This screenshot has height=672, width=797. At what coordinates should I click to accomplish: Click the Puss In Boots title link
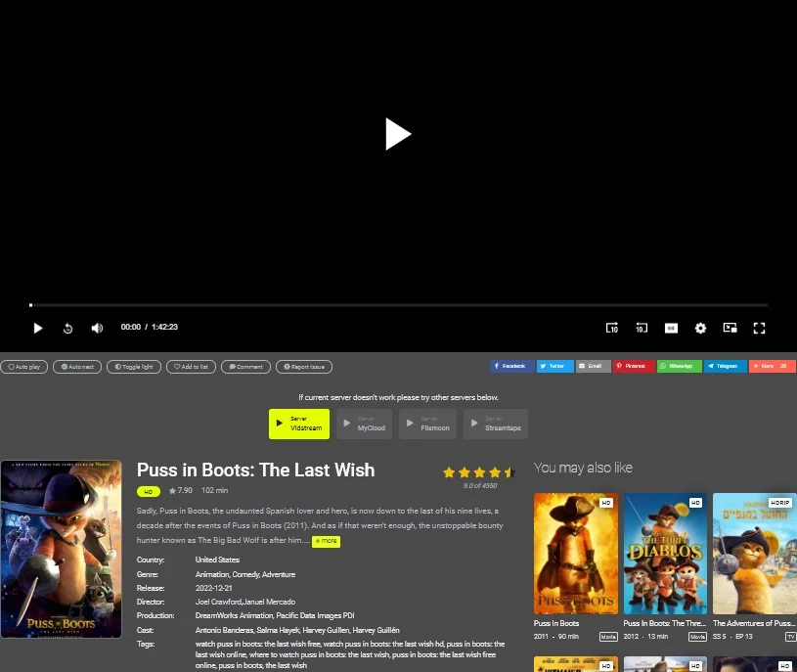[556, 623]
